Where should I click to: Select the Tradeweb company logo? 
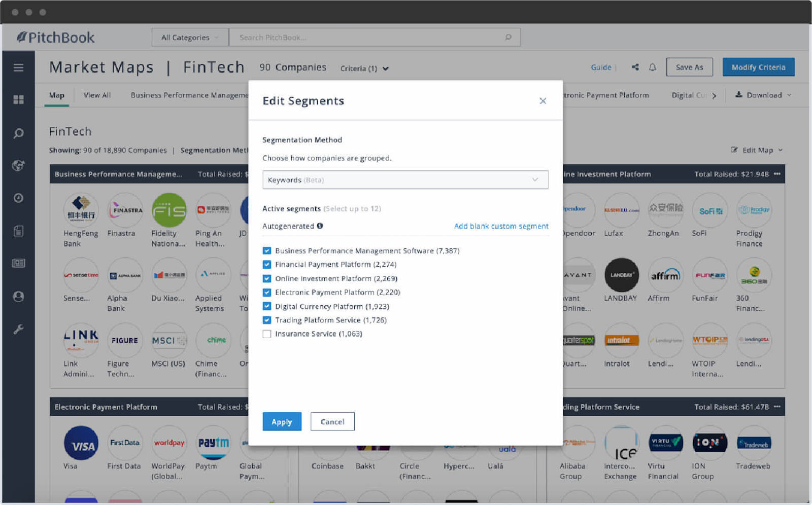754,443
